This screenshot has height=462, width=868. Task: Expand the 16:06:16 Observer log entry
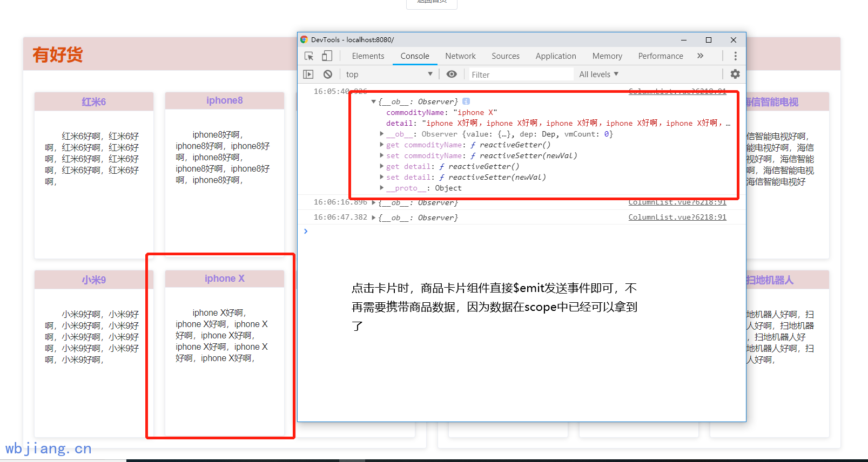point(373,202)
